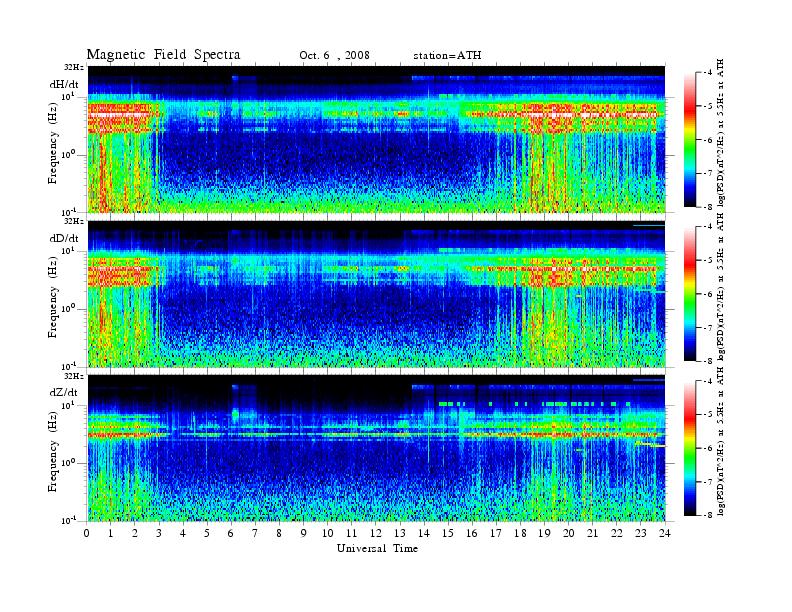Click the "Universal Time" axis title

click(x=377, y=548)
